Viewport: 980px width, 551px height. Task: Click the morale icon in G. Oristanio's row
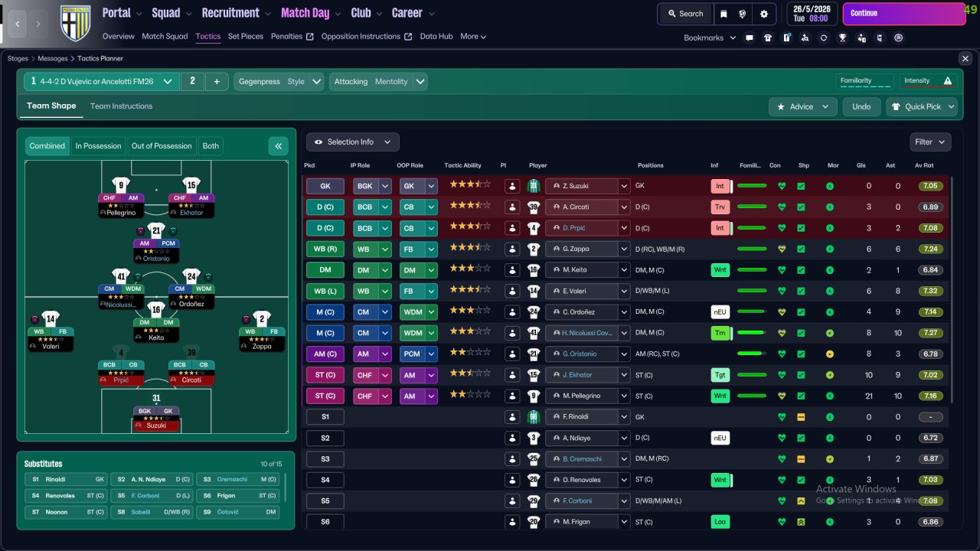pyautogui.click(x=830, y=354)
